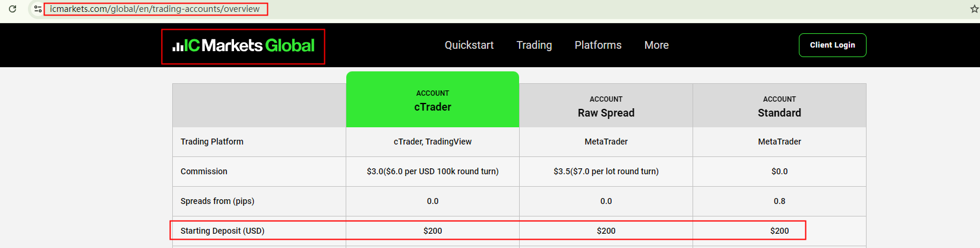Image resolution: width=980 pixels, height=248 pixels.
Task: Click the Starting Deposit (USD) row label
Action: coord(222,231)
